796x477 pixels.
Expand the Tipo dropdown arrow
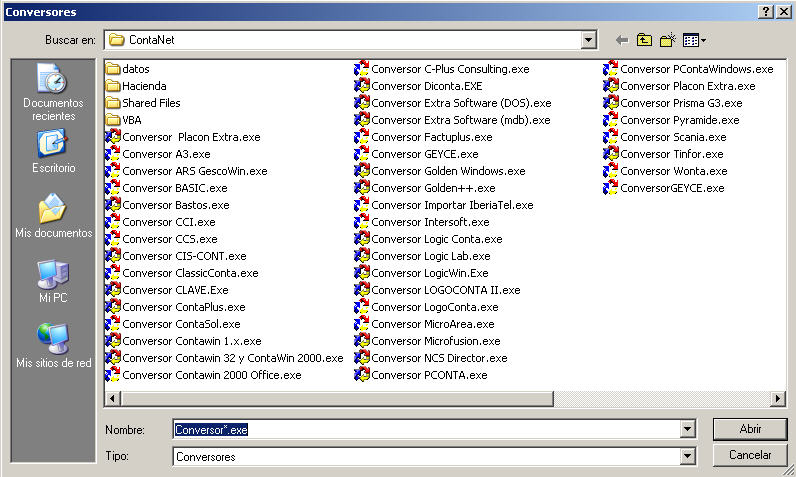coord(687,456)
